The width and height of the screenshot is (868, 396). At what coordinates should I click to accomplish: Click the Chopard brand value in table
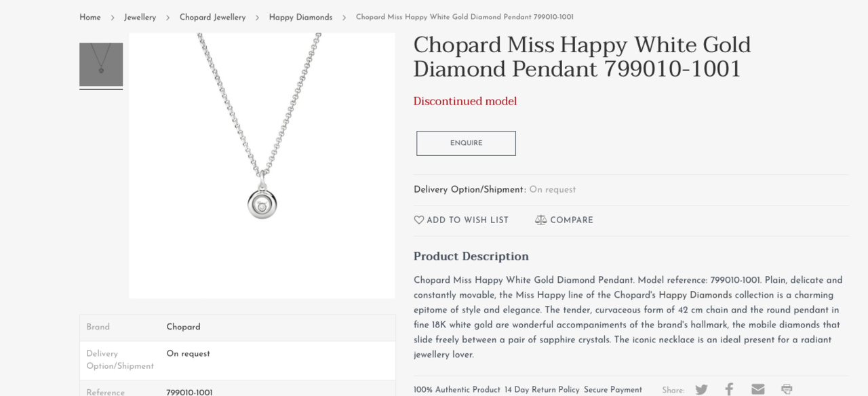pyautogui.click(x=183, y=328)
